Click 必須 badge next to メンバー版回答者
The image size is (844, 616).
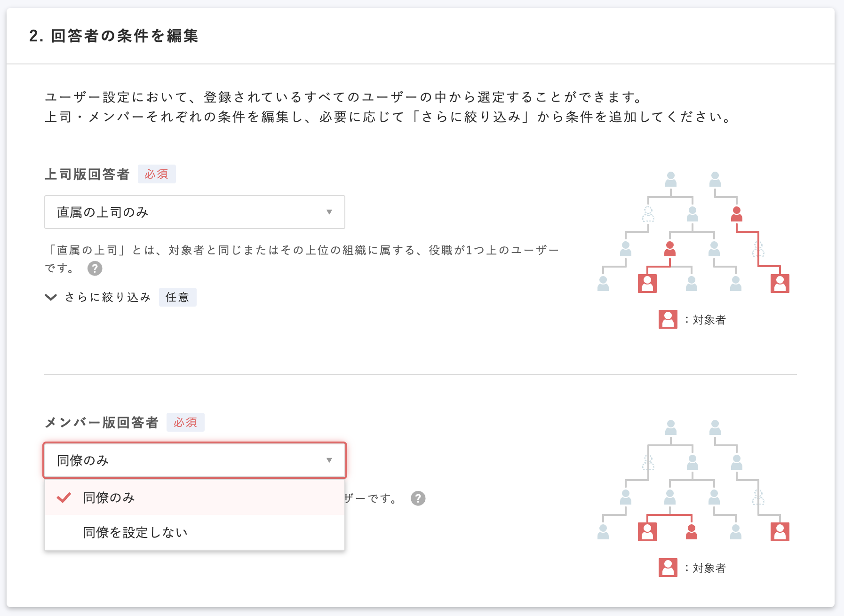[185, 422]
